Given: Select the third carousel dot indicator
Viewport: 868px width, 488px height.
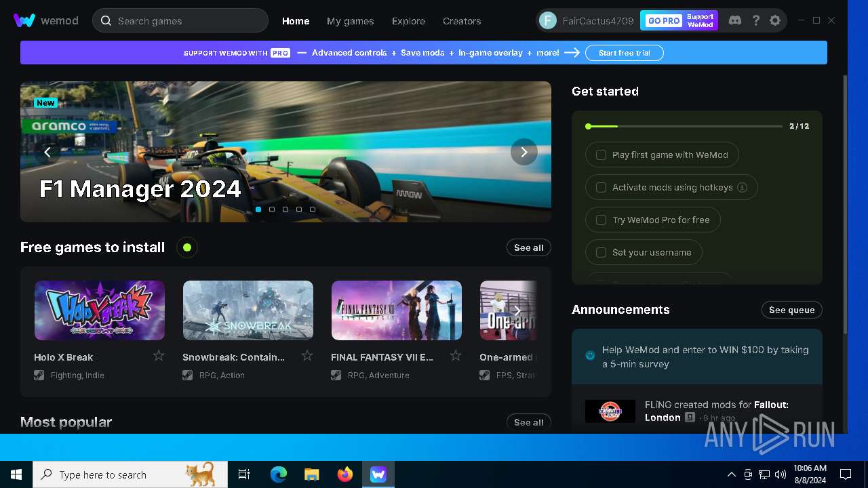Looking at the screenshot, I should [285, 209].
